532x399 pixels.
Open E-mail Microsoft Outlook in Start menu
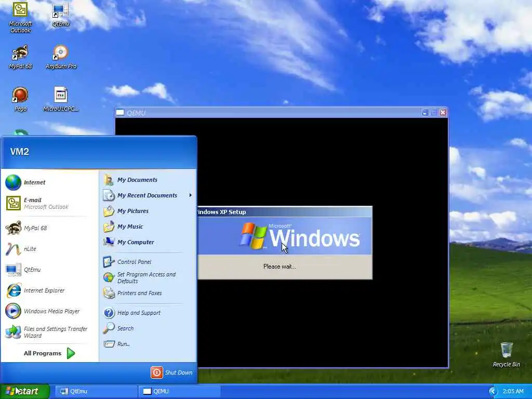(49, 203)
